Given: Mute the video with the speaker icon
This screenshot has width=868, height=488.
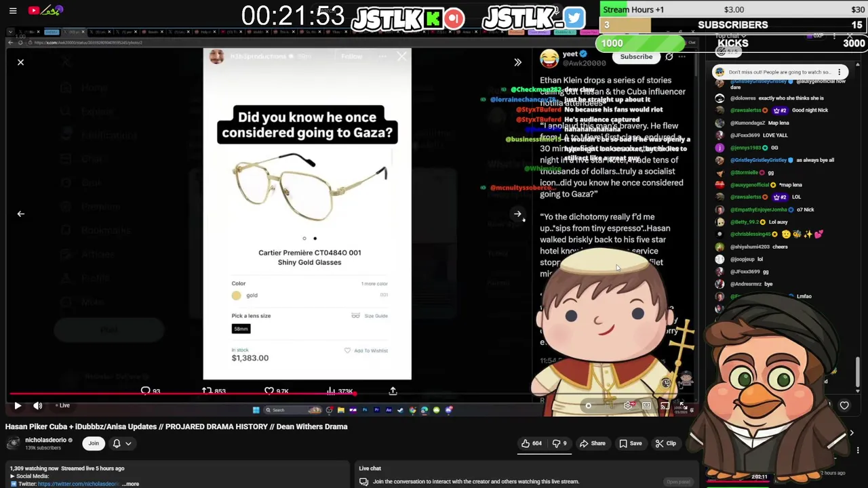Looking at the screenshot, I should (38, 405).
